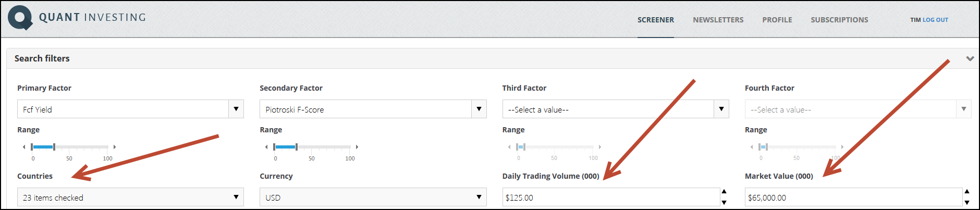Click Secondary Factor range slider left arrow
The width and height of the screenshot is (980, 210).
point(266,147)
